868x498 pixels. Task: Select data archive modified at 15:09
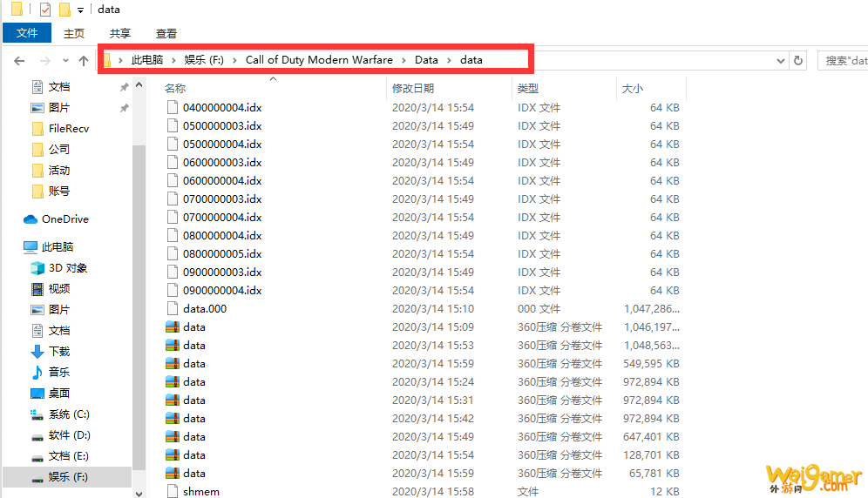[x=193, y=327]
